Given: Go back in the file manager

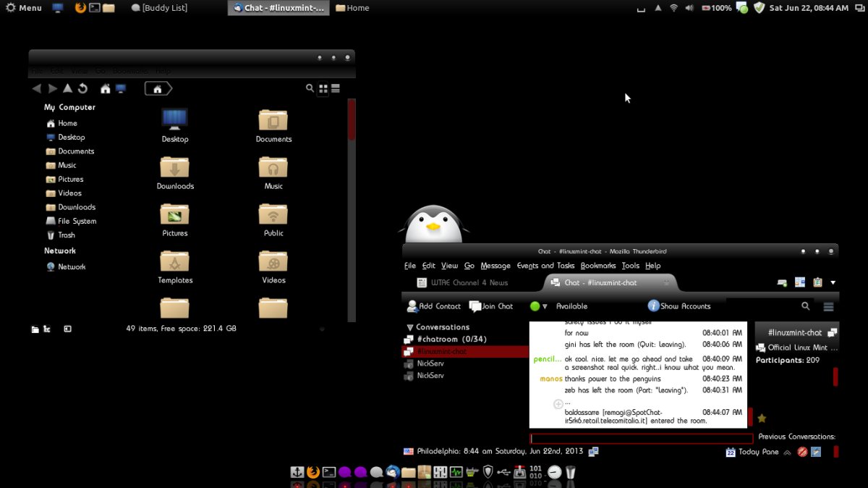Looking at the screenshot, I should point(37,88).
